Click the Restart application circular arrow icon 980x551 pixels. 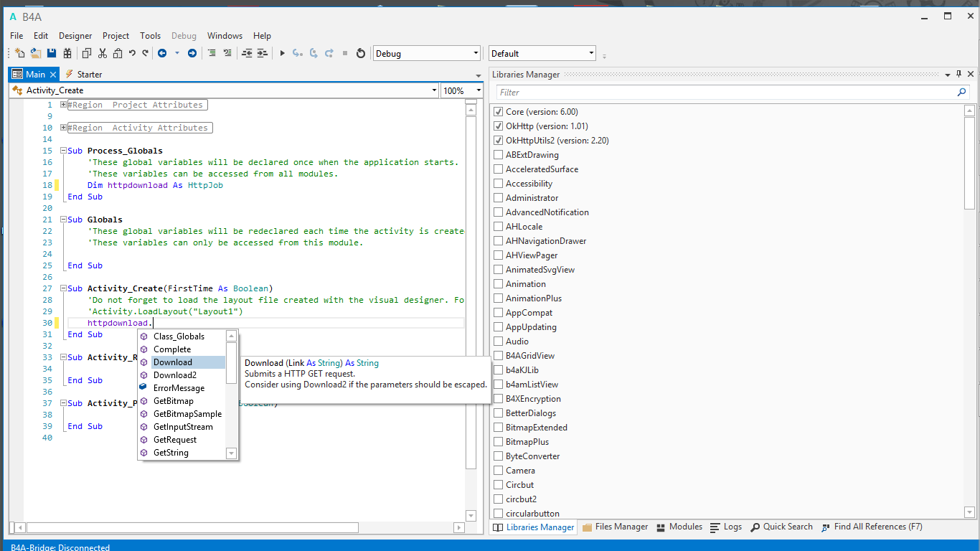pos(361,53)
